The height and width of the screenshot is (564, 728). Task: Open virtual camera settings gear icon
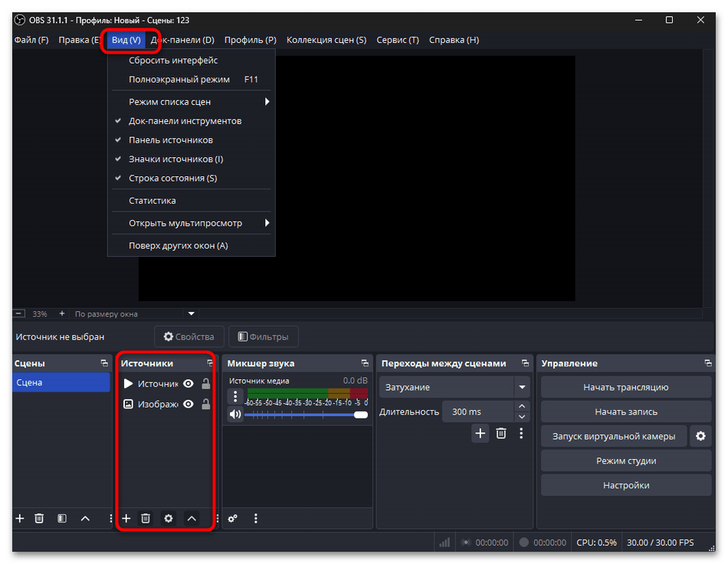[700, 436]
